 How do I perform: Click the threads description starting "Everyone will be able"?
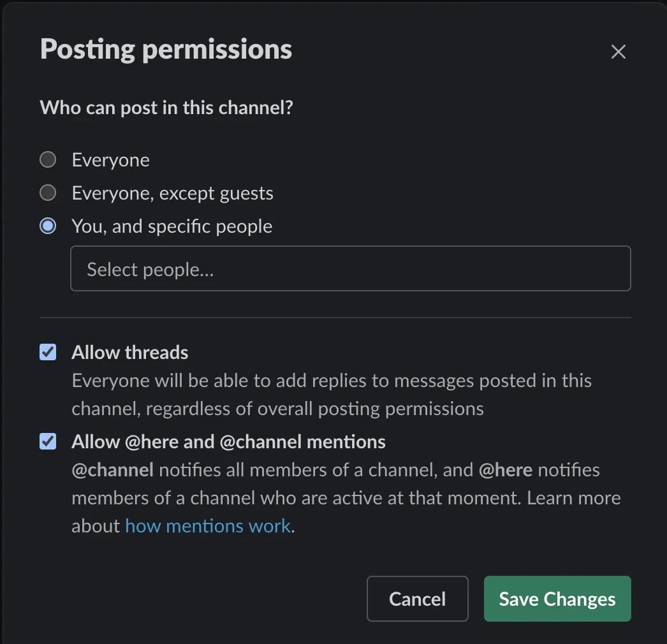[332, 381]
